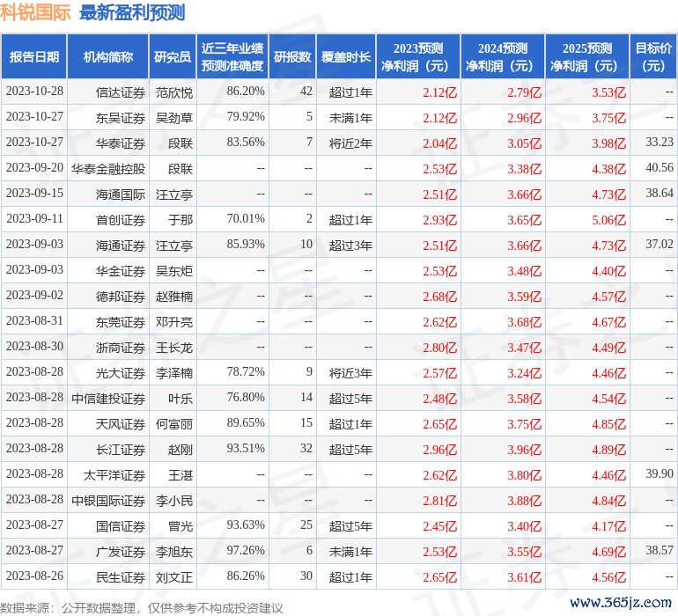Click target price 40.56
This screenshot has height=616, width=678.
coord(660,168)
